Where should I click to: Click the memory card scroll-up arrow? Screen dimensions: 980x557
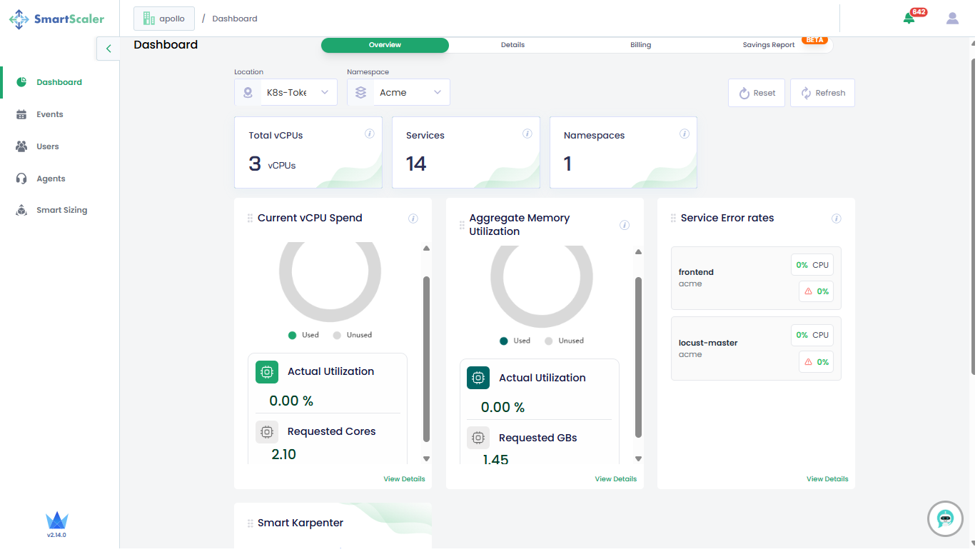point(638,252)
